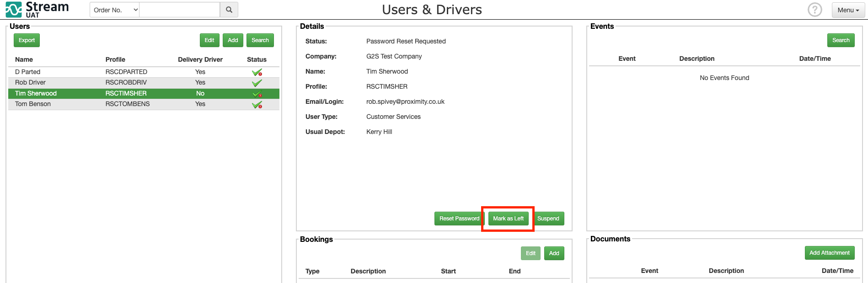Click Add Attachment in Documents
This screenshot has height=283, width=868.
click(x=829, y=253)
